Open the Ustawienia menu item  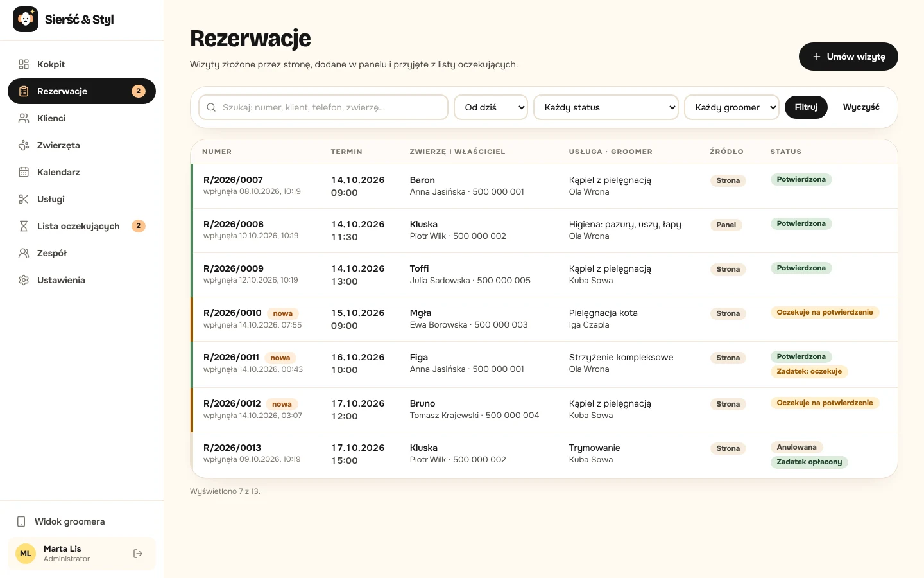(81, 280)
